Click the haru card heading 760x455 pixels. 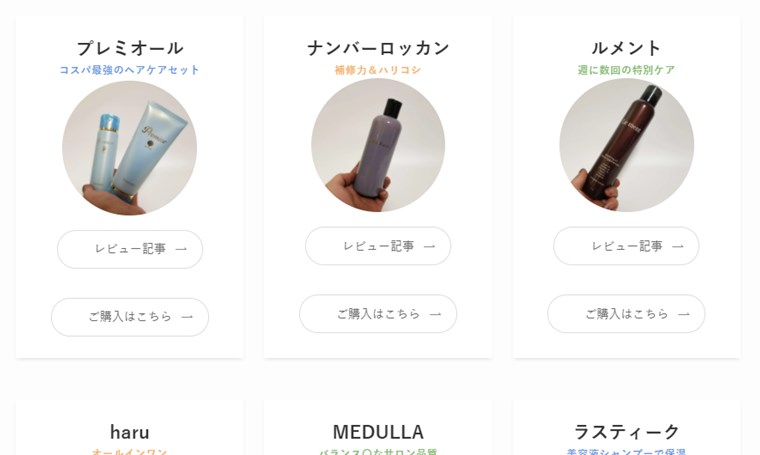tap(130, 432)
